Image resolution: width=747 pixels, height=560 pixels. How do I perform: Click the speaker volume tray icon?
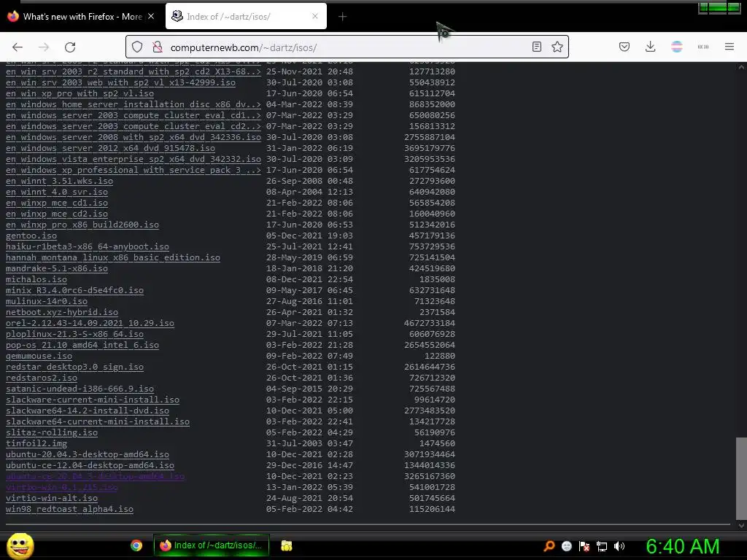(619, 546)
